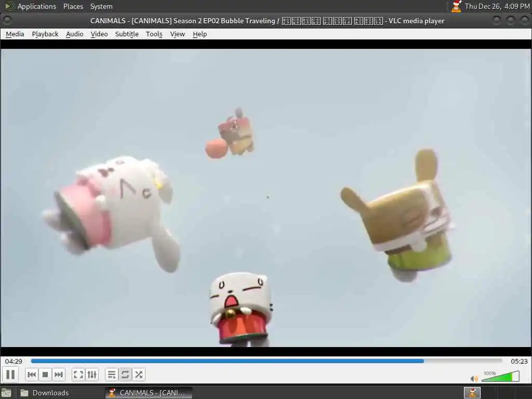Open the Places system menu
Image resolution: width=532 pixels, height=399 pixels.
(x=73, y=6)
